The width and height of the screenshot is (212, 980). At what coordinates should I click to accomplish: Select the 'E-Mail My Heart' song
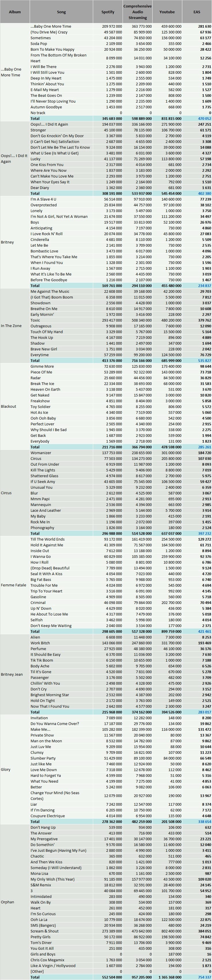click(61, 90)
